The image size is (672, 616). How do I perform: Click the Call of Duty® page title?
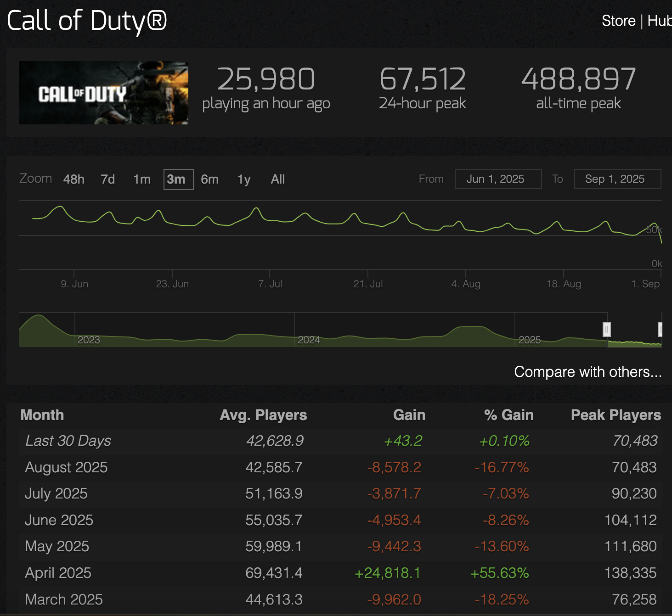coord(87,21)
